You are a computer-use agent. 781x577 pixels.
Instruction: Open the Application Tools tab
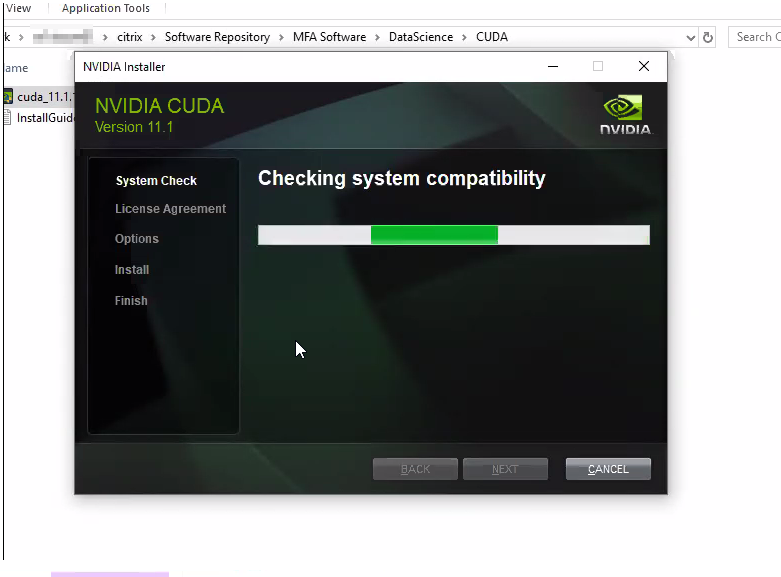pos(106,8)
